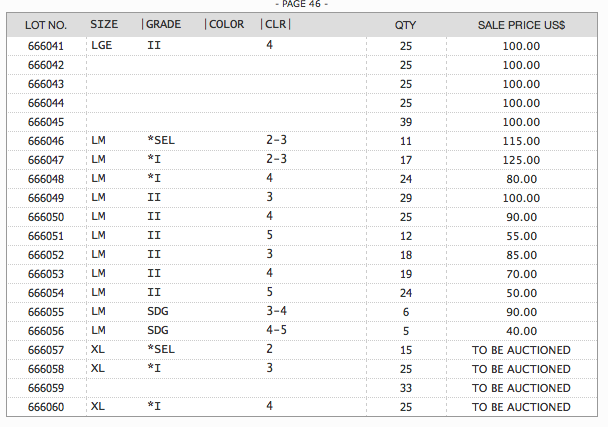This screenshot has width=608, height=427.
Task: Click the 115.00 sale price
Action: pos(521,141)
